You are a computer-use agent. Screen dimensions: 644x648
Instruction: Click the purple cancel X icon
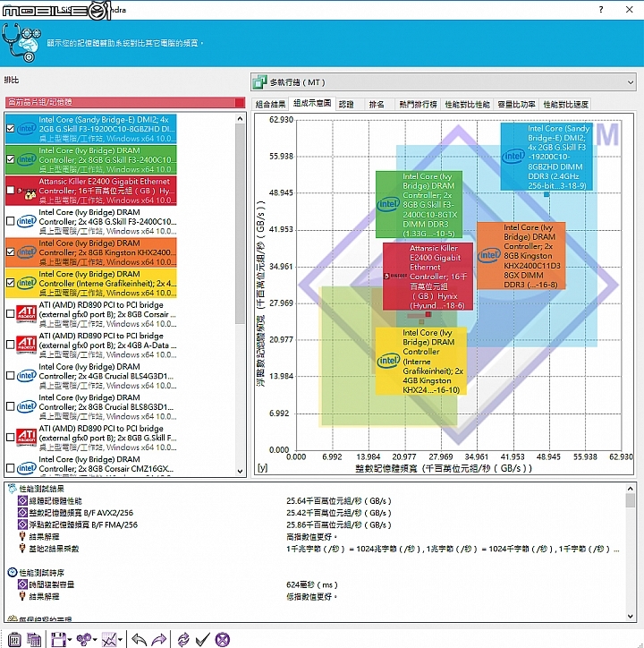pos(223,639)
